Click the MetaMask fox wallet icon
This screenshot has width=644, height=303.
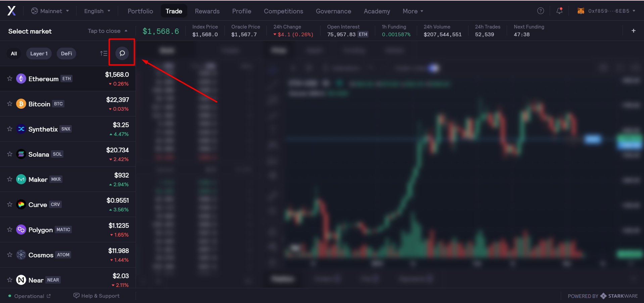(x=581, y=11)
